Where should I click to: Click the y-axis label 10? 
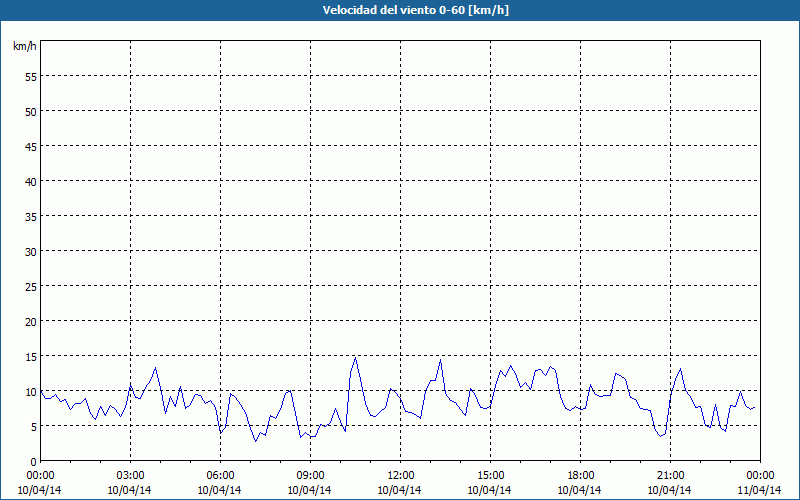tap(31, 392)
